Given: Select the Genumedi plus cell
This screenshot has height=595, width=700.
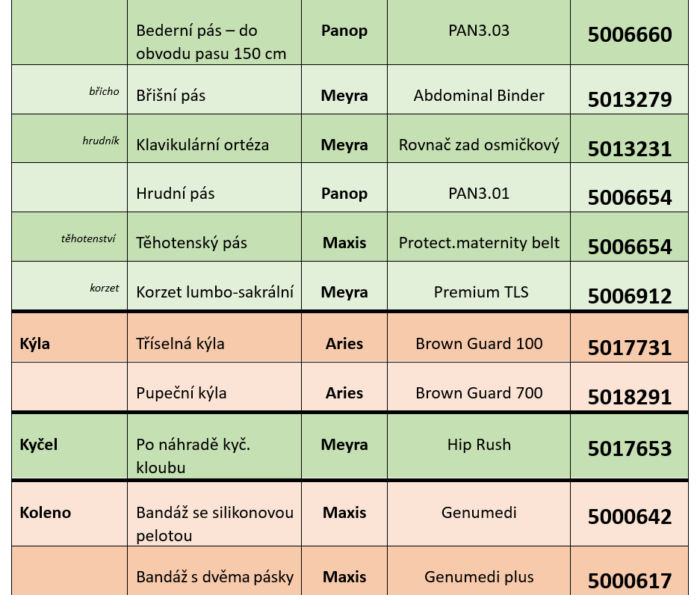Looking at the screenshot, I should 479,571.
